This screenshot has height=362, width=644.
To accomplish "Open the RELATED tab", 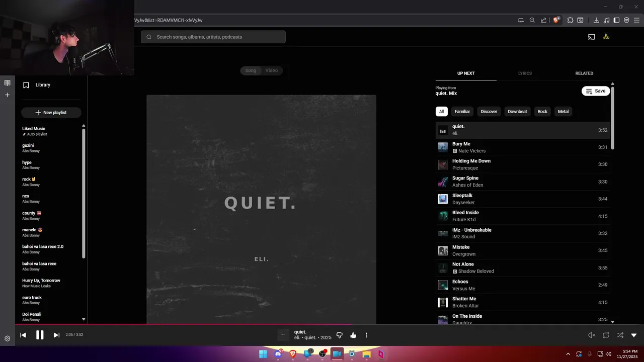I will click(x=584, y=73).
